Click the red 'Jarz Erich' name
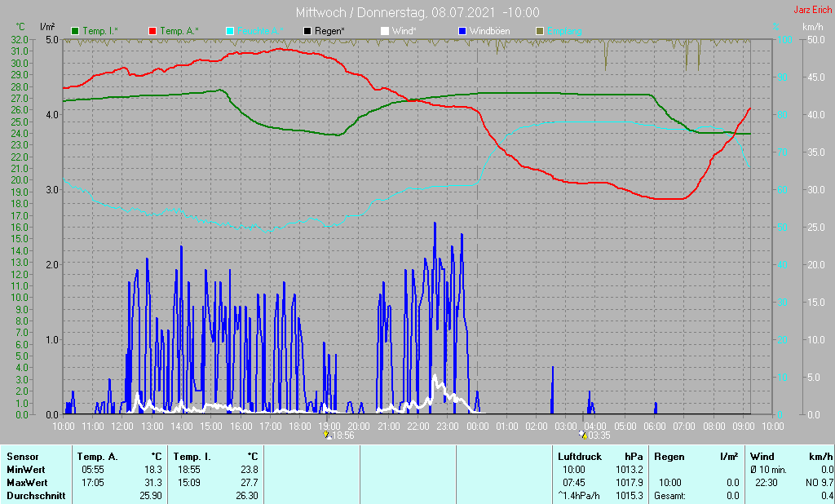The width and height of the screenshot is (835, 504). [813, 10]
